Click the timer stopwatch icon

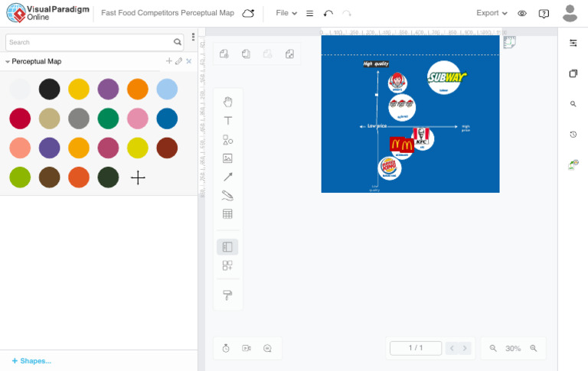(x=226, y=349)
